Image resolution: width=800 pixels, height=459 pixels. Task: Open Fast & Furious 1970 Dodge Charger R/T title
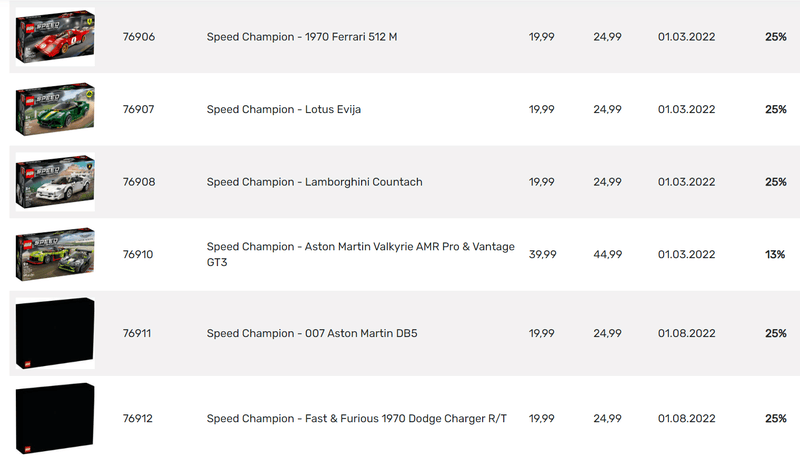357,418
